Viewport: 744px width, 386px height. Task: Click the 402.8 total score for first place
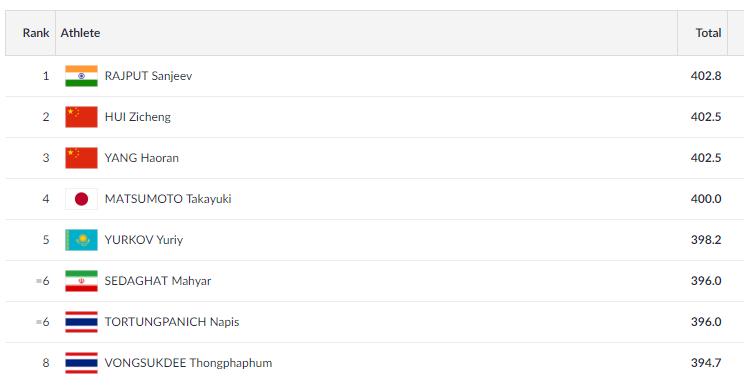click(706, 76)
